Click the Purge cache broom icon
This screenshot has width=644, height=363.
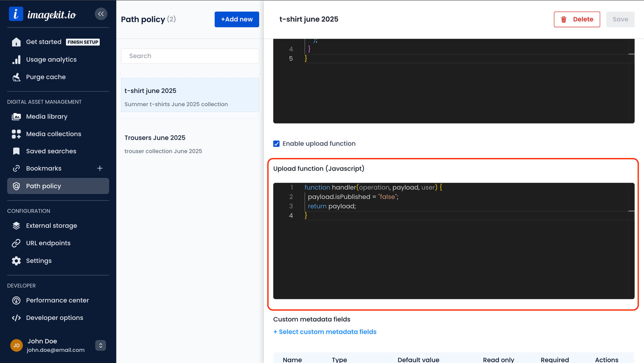[x=16, y=77]
